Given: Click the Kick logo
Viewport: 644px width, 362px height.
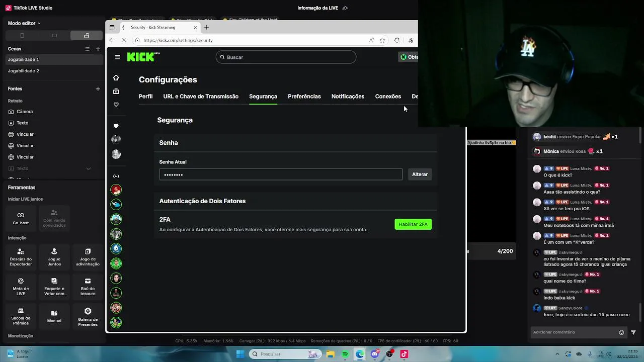Looking at the screenshot, I should (x=143, y=57).
